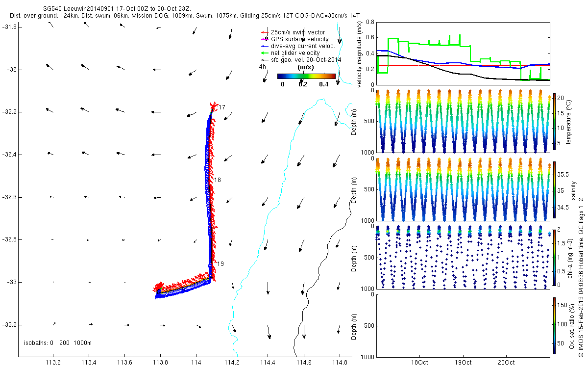Viewport: 588px width, 368px height.
Task: Select the 'Dist. over ground: 124km' summary line
Action: [185, 16]
